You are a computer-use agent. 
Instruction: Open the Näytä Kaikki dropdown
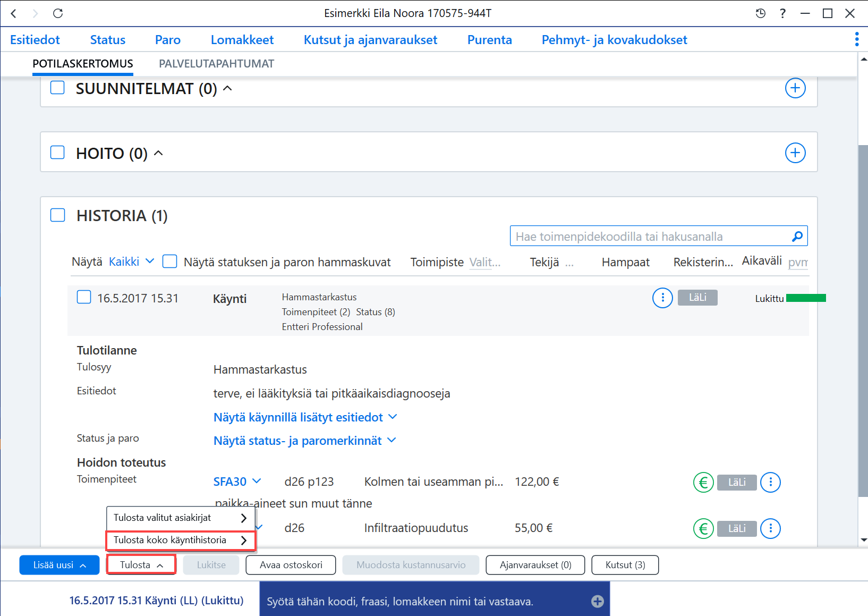tap(131, 261)
